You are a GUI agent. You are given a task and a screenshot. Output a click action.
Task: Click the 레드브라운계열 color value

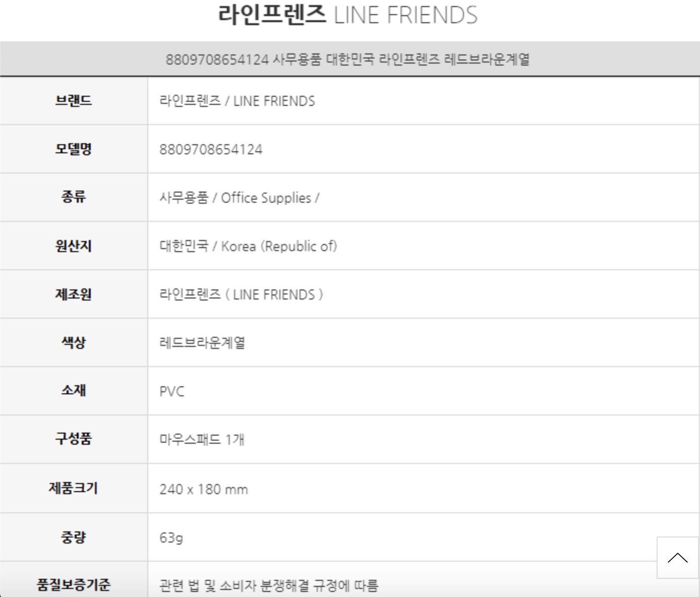click(202, 343)
